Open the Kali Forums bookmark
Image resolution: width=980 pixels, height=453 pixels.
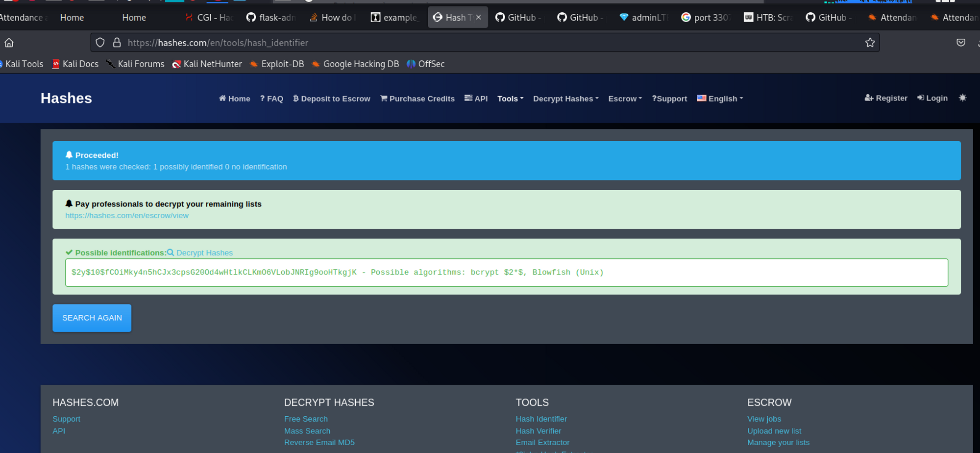135,64
